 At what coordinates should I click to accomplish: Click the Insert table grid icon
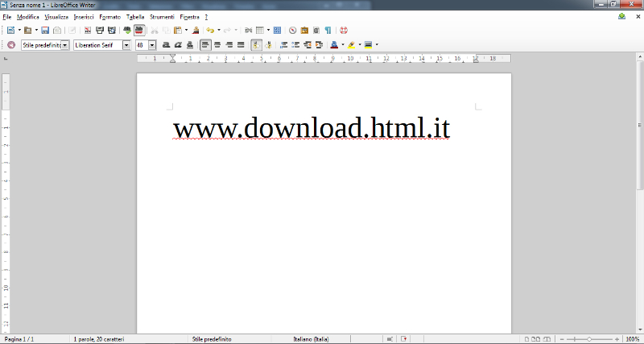pos(260,31)
